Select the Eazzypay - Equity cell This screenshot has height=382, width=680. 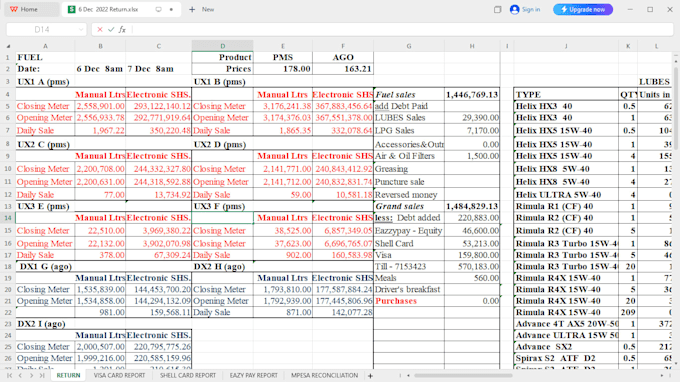pos(409,231)
